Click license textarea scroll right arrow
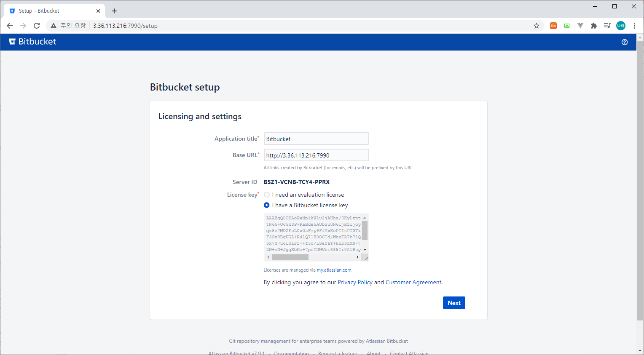This screenshot has width=644, height=355. pos(358,257)
